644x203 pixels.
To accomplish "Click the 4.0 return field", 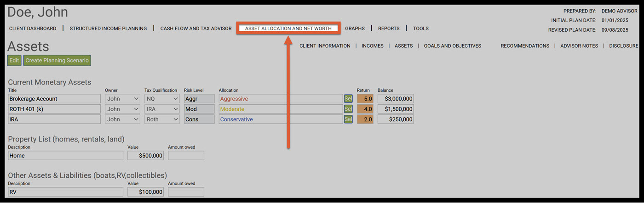I will [x=365, y=109].
